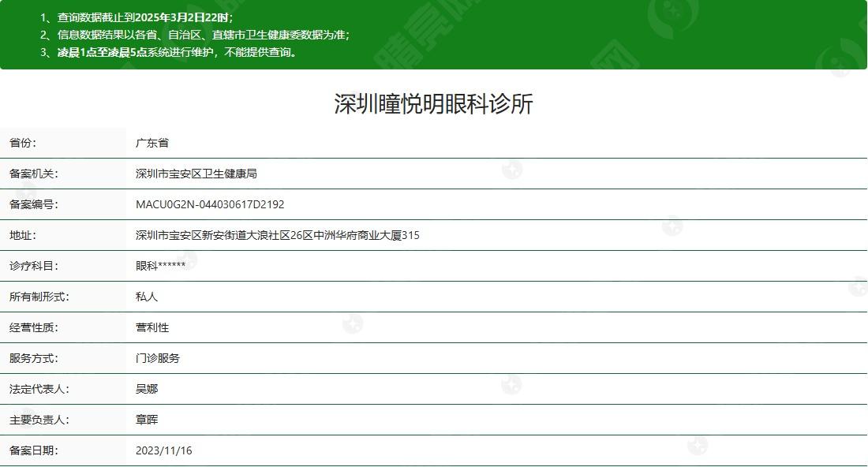Select the date 2023/11/16
Image resolution: width=868 pixels, height=467 pixels.
pos(164,451)
